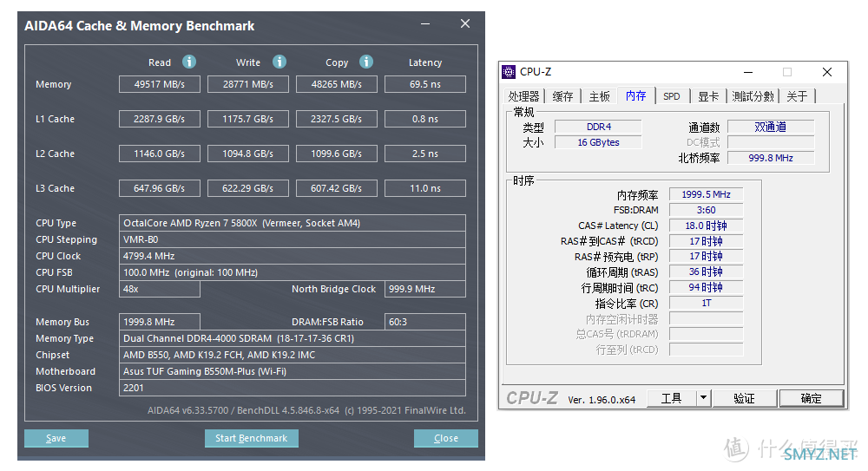The height and width of the screenshot is (471, 868).
Task: Click the Save button in AIDA64
Action: [56, 438]
